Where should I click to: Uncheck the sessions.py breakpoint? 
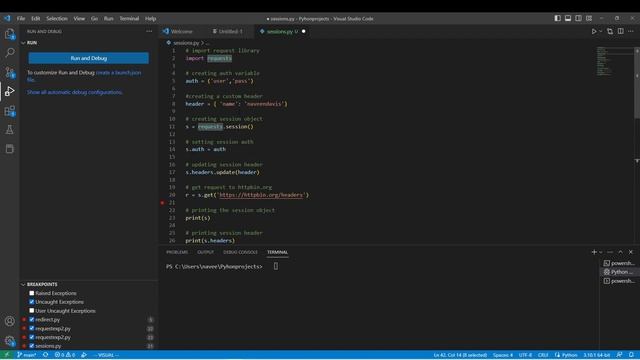(31, 346)
